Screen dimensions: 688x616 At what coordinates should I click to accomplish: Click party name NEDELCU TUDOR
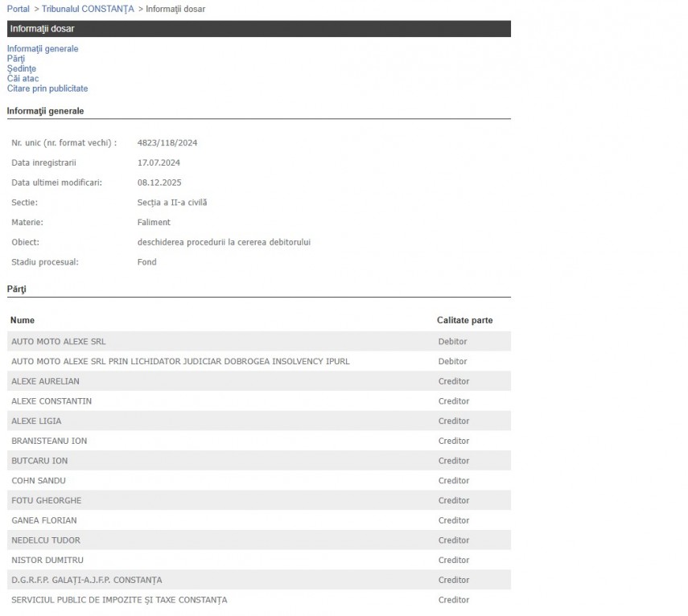click(46, 540)
